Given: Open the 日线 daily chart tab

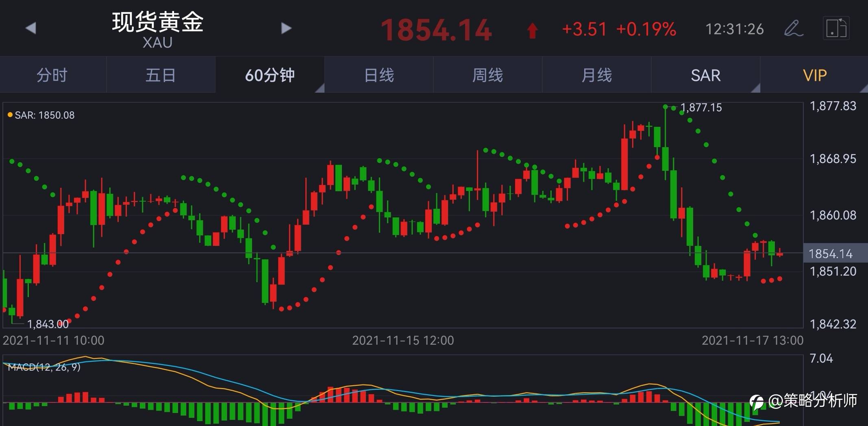Looking at the screenshot, I should coord(379,75).
